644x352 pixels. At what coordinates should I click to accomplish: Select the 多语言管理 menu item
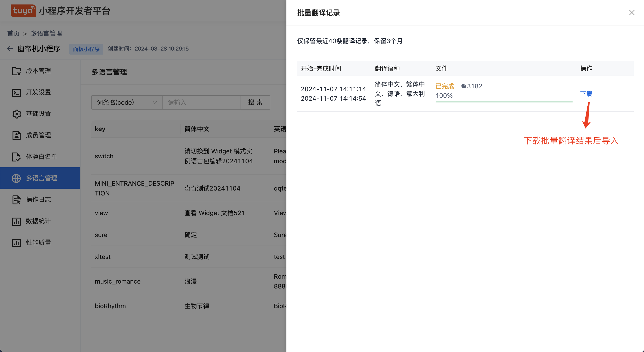[40, 178]
